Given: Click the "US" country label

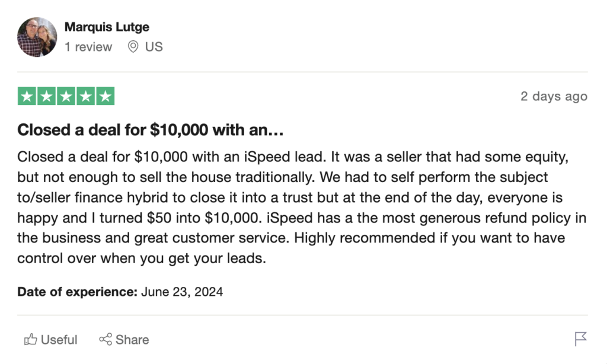Looking at the screenshot, I should (154, 47).
